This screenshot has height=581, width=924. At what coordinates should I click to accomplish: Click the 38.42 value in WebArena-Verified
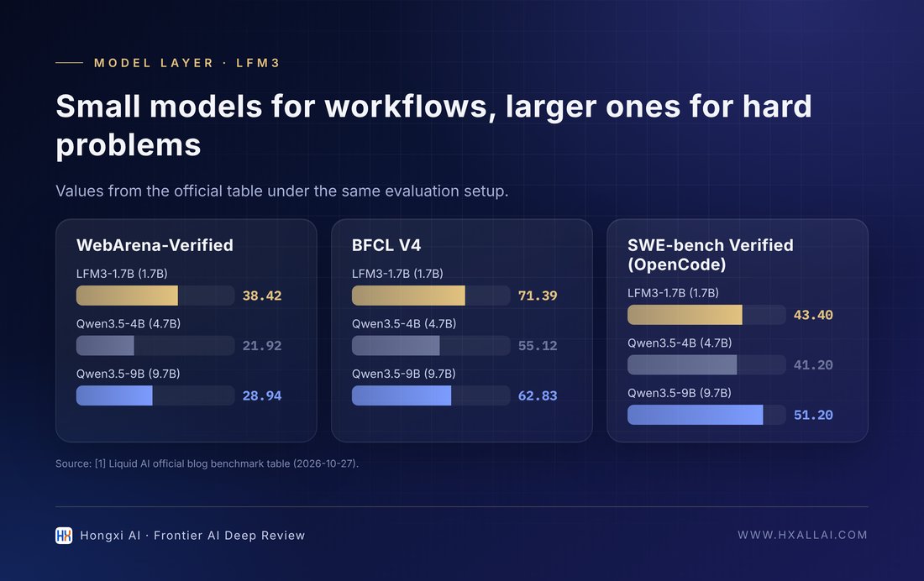point(262,296)
